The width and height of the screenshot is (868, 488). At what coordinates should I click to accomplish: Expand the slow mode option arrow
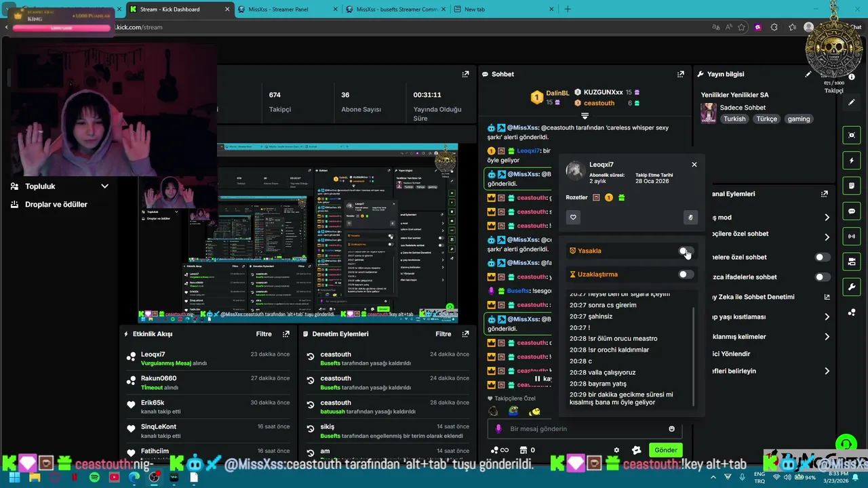[x=827, y=218]
